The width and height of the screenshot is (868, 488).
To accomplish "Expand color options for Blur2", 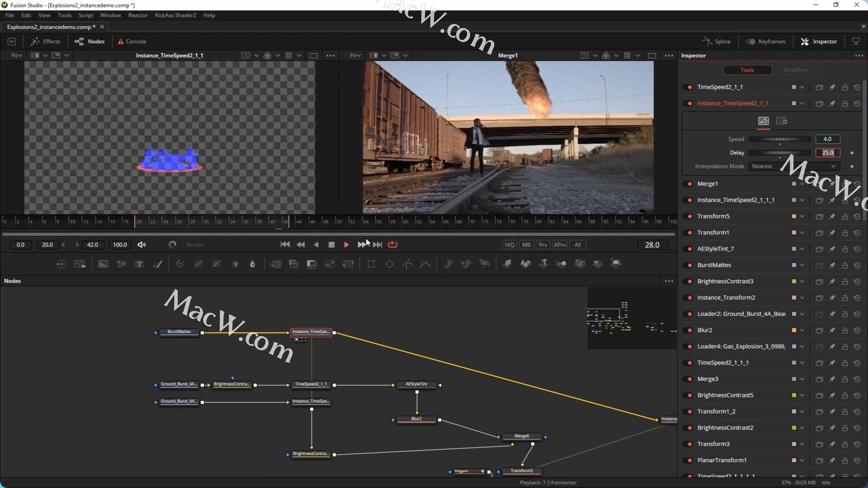I will [x=802, y=330].
